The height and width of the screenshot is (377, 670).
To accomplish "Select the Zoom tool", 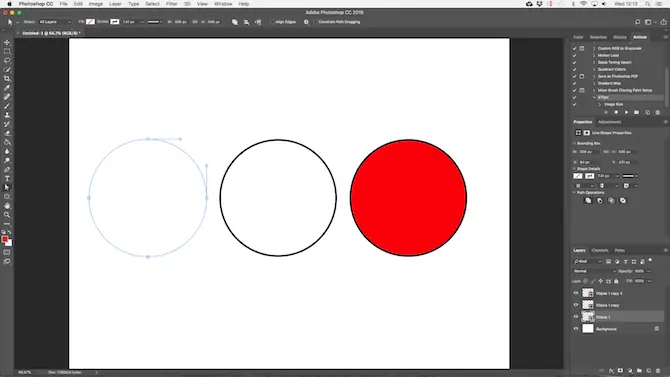I will (x=7, y=215).
